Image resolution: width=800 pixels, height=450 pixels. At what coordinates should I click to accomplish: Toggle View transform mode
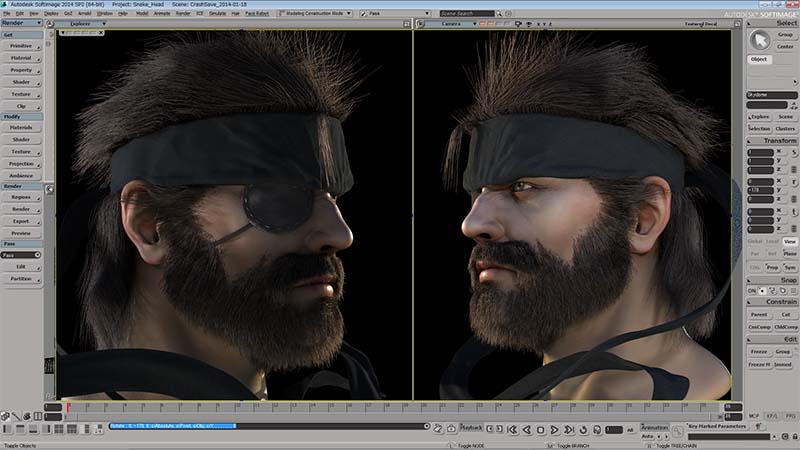[x=790, y=241]
